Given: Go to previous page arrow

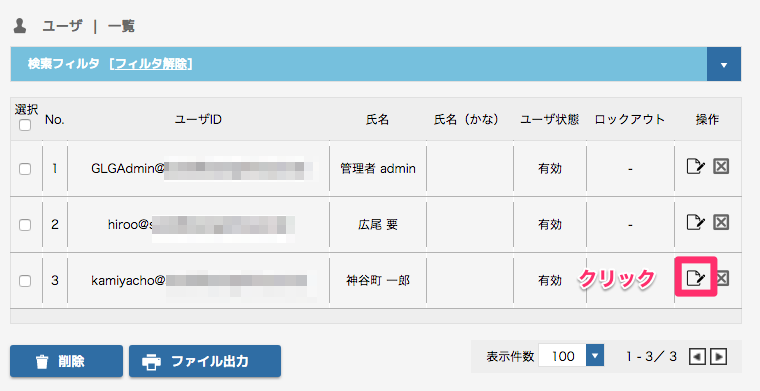Looking at the screenshot, I should [x=697, y=357].
